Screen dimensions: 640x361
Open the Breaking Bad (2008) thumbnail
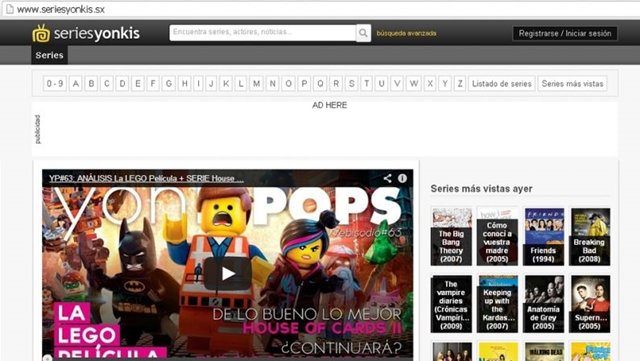pos(589,236)
